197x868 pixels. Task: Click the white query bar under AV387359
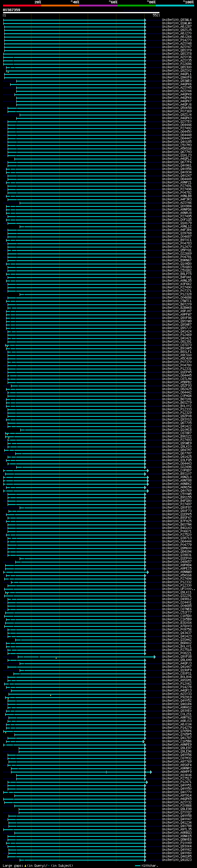point(81,12)
